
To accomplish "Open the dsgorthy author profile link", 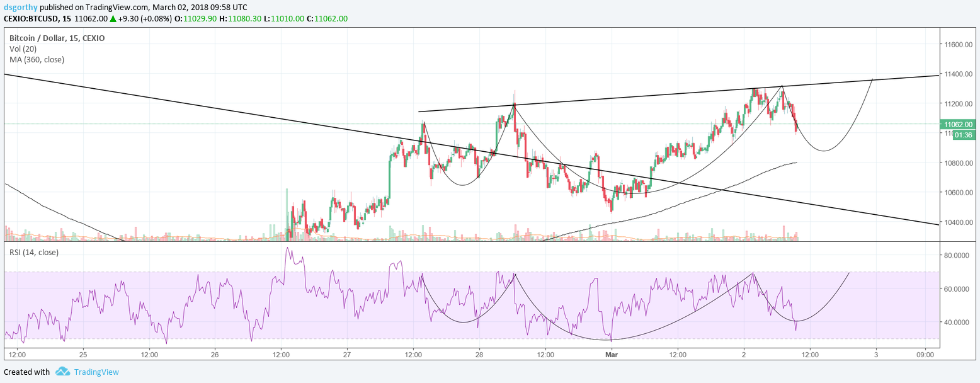I will coord(21,8).
